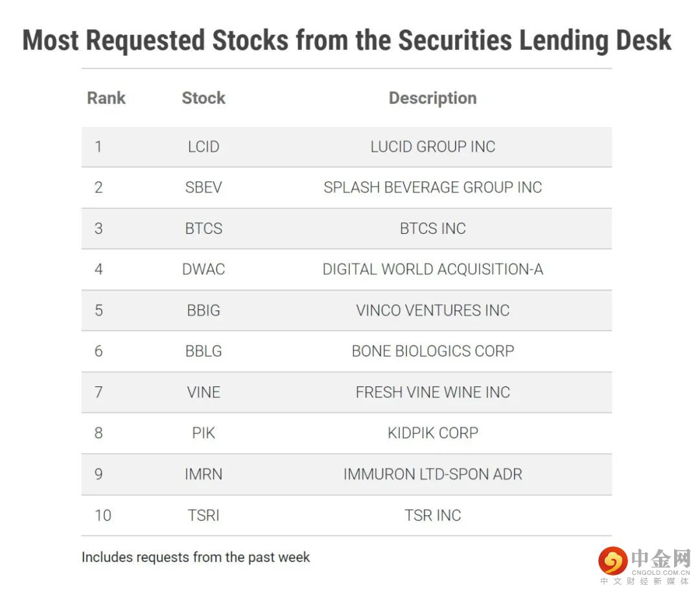Select the SBEV ticker symbol

coord(204,187)
